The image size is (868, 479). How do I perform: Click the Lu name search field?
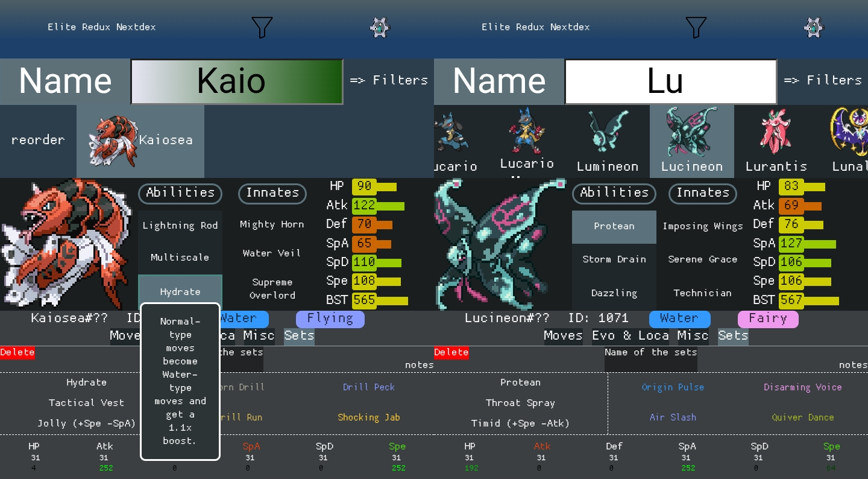click(x=670, y=81)
